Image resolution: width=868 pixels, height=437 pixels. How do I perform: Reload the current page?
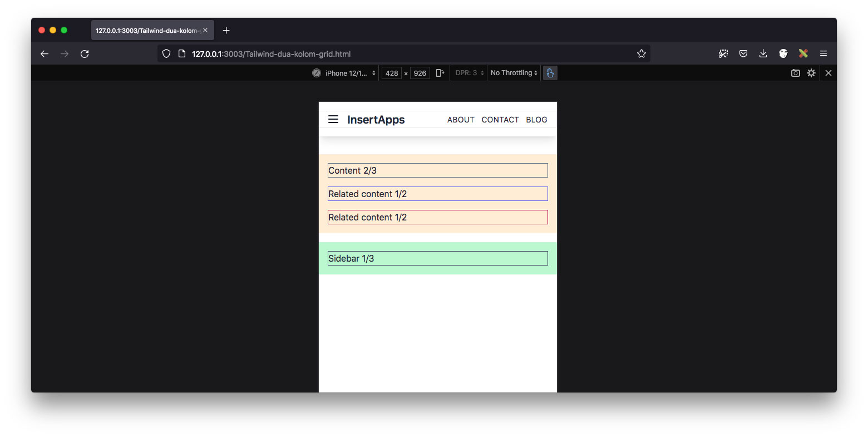[x=85, y=54]
